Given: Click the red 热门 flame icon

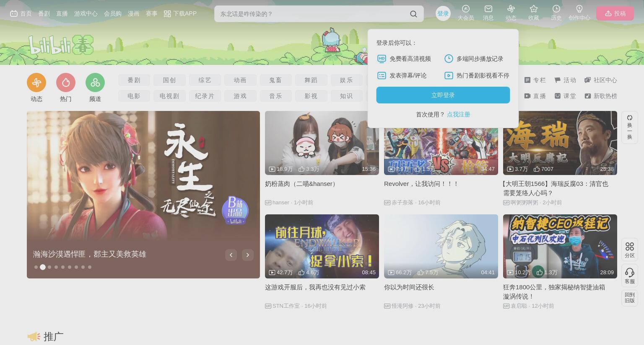Looking at the screenshot, I should pos(66,82).
